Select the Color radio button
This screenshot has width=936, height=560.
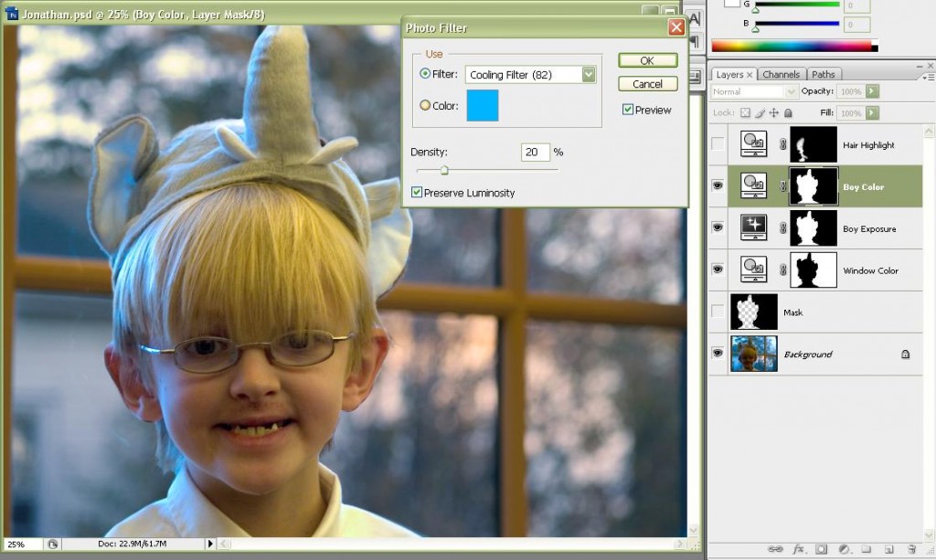click(x=425, y=105)
